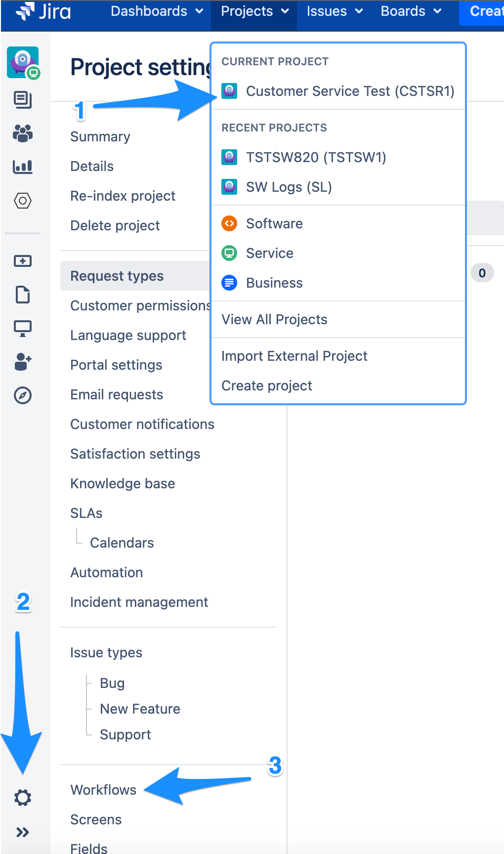
Task: Open Knowledge base settings
Action: coord(123,483)
